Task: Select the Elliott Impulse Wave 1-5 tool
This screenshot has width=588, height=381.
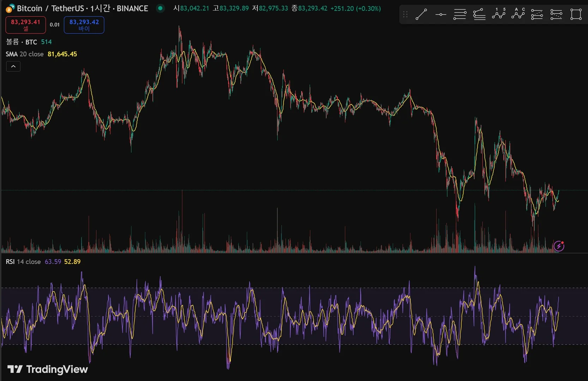Action: tap(499, 14)
